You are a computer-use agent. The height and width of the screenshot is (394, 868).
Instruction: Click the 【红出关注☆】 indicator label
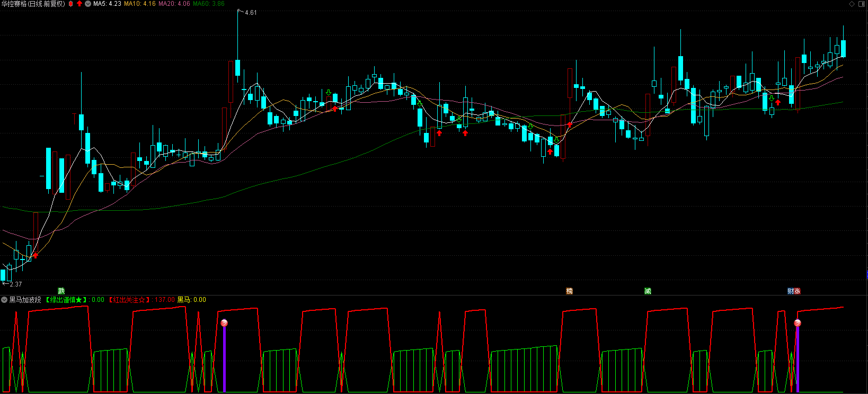130,300
